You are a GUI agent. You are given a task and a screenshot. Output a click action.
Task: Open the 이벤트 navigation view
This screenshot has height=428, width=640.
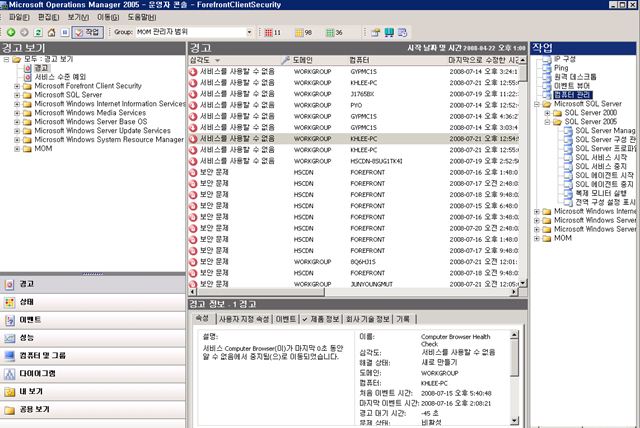point(93,320)
